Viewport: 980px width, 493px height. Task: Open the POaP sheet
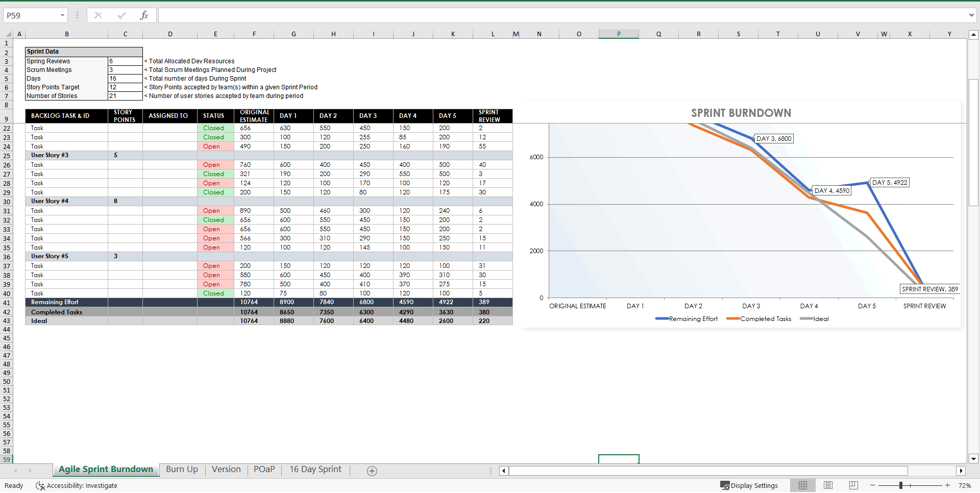[x=264, y=470]
